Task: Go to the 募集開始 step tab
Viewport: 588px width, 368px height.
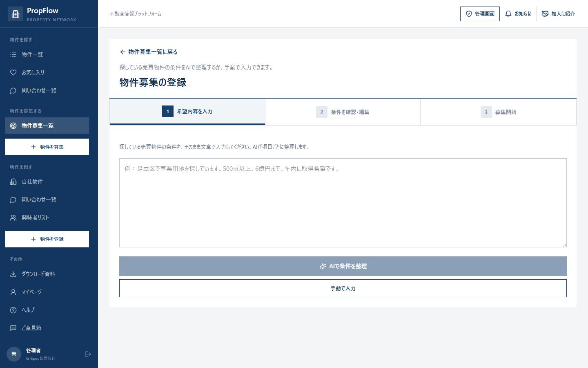Action: coord(498,112)
